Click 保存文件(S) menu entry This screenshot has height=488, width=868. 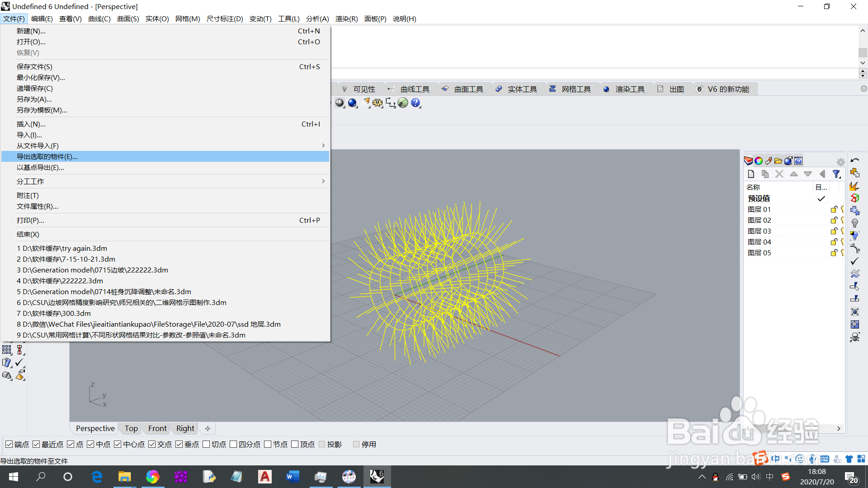pyautogui.click(x=165, y=67)
